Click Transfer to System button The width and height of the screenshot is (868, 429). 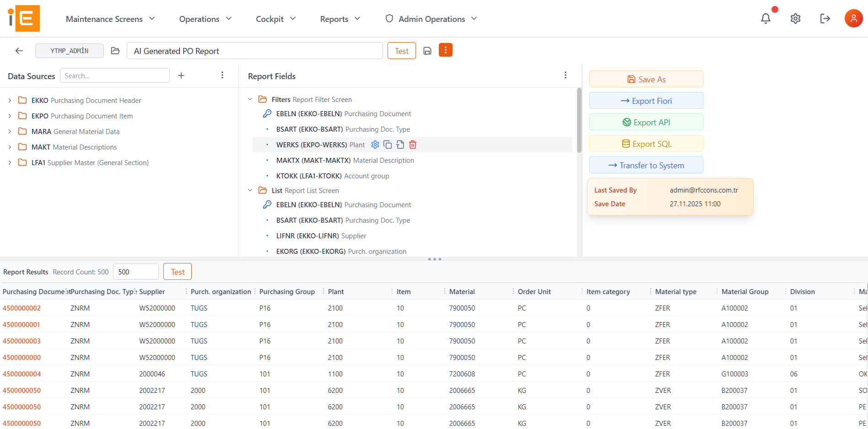click(x=646, y=165)
